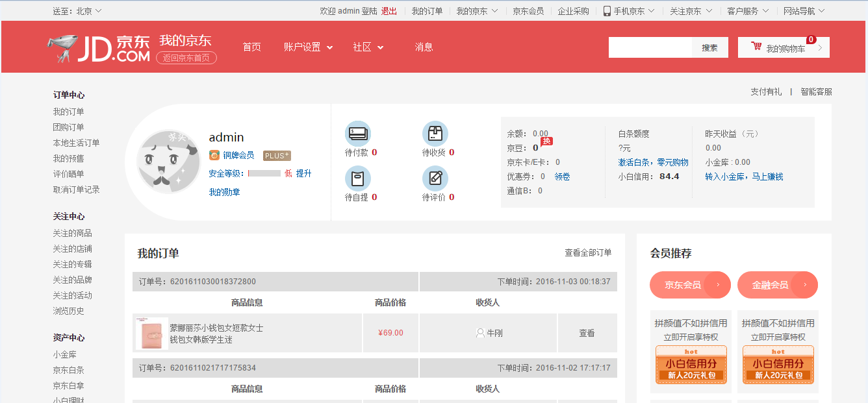Click the arrow on 京东会员 button
868x403 pixels.
click(718, 285)
